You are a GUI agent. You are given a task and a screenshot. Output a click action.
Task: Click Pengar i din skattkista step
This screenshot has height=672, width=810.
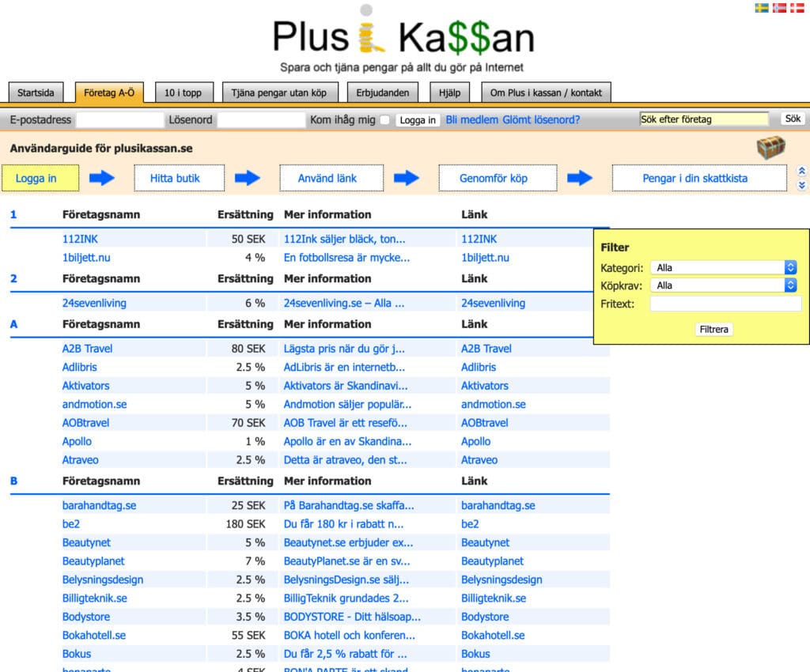[x=699, y=178]
